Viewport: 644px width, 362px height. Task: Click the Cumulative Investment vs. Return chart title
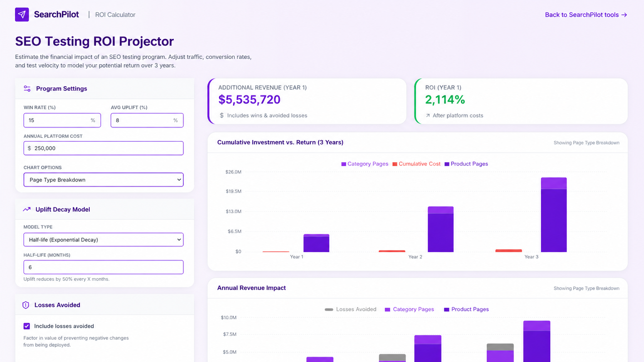[280, 142]
